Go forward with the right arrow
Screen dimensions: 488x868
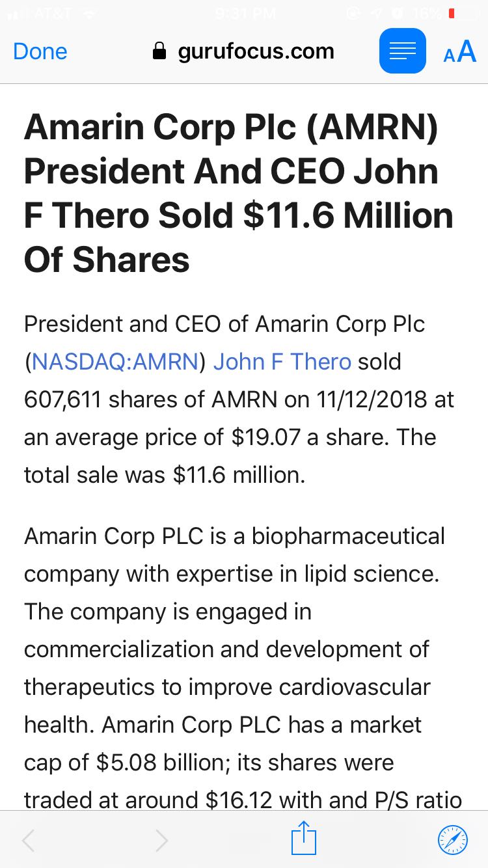[162, 840]
